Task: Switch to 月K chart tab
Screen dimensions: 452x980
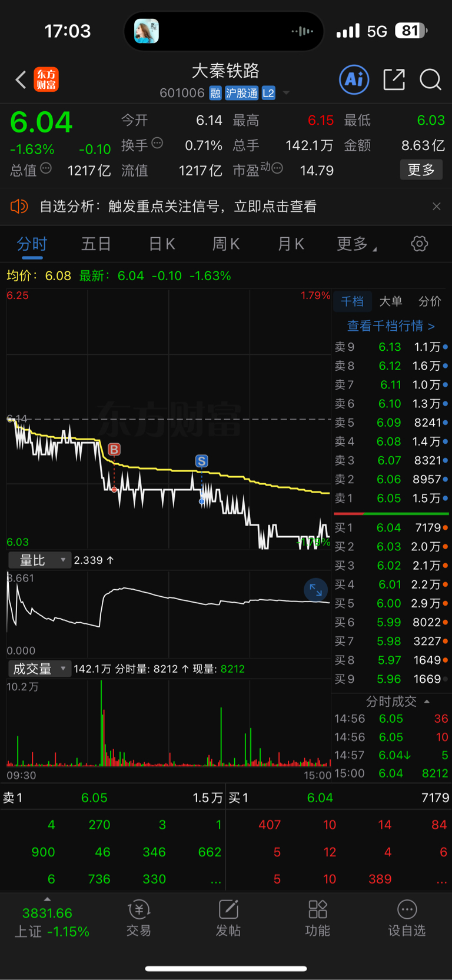Action: click(291, 244)
